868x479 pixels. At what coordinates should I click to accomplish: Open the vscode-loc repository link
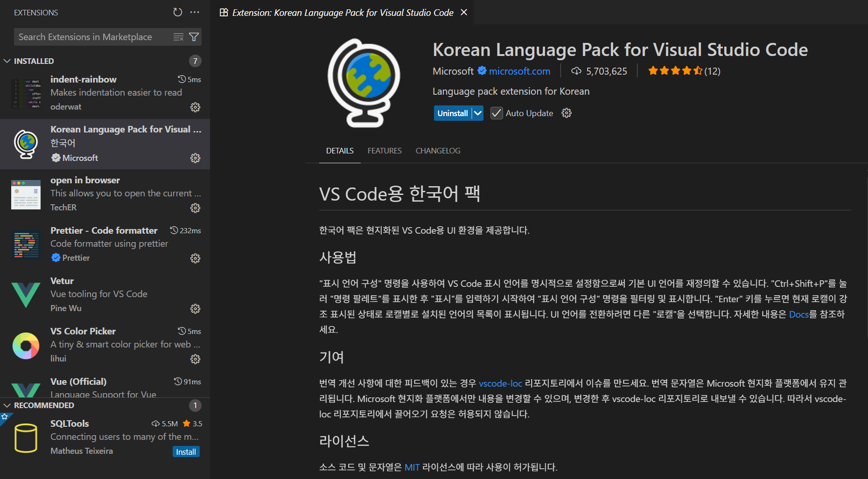[x=500, y=383]
